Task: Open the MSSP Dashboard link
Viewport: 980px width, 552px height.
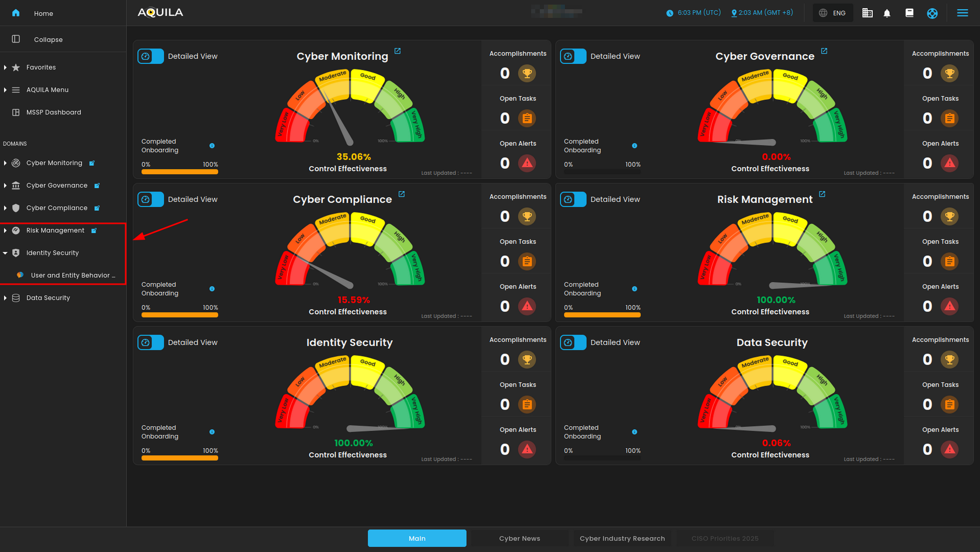Action: click(x=54, y=113)
